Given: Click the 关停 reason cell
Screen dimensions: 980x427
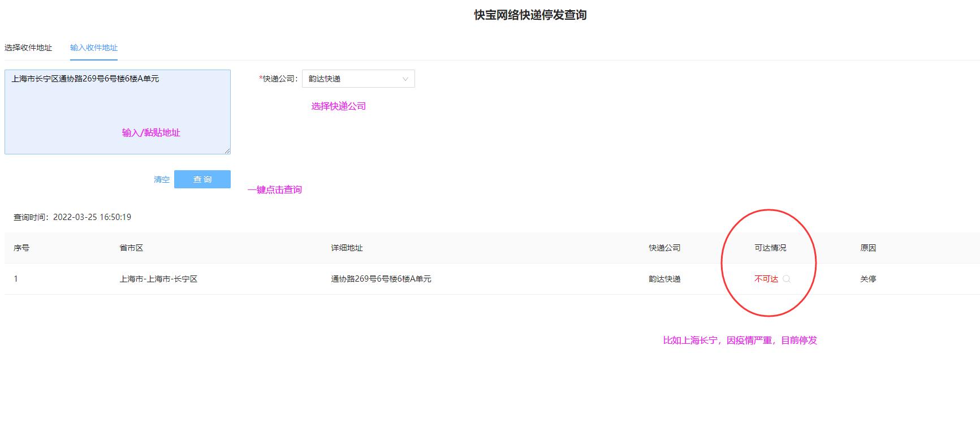Looking at the screenshot, I should click(868, 279).
